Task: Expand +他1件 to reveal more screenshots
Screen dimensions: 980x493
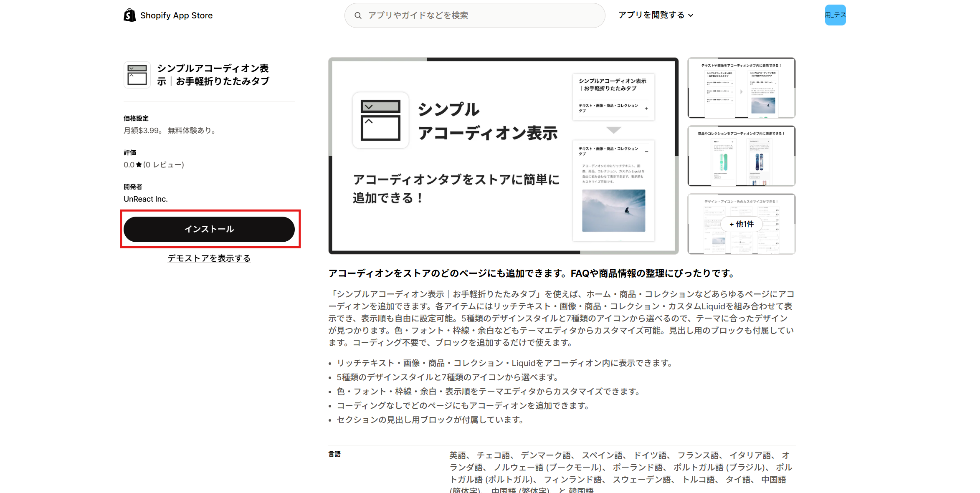Action: (x=741, y=224)
